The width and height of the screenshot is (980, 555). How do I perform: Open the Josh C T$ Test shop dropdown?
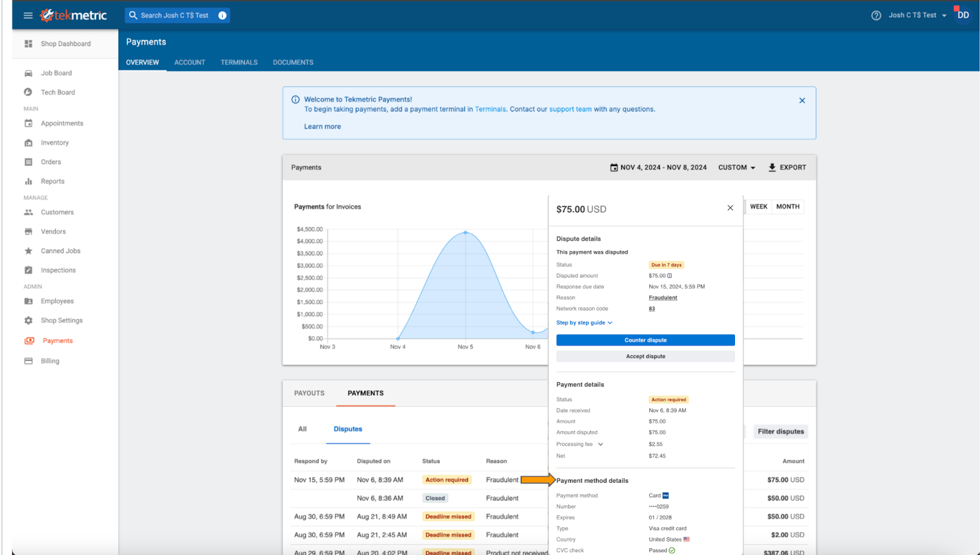tap(918, 15)
